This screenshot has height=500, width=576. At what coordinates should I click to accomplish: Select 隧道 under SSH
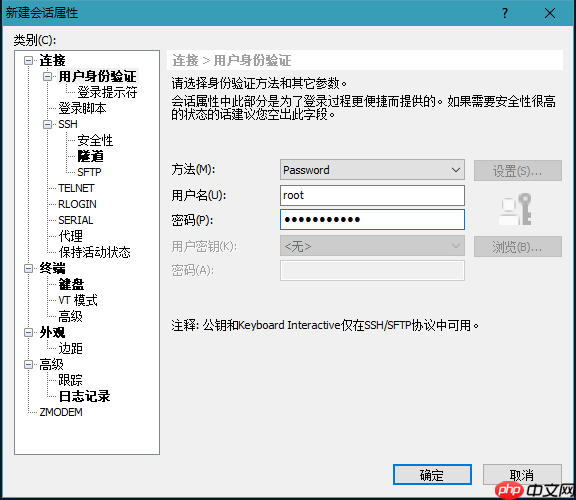pos(90,156)
